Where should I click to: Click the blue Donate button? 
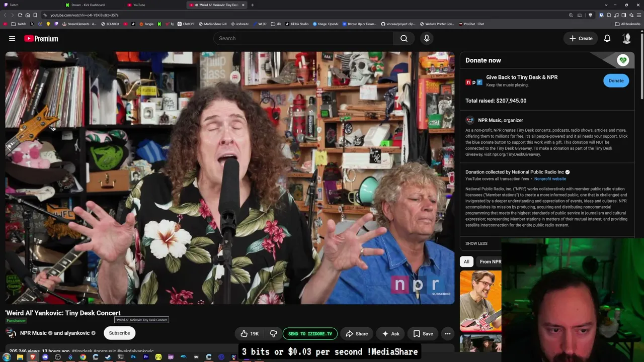[616, 80]
